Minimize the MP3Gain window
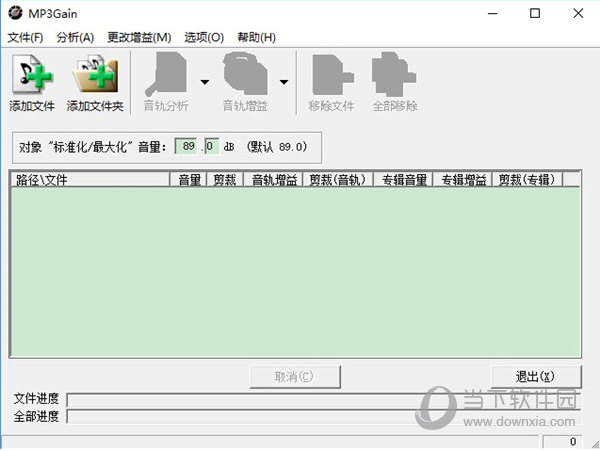Screen dimensions: 600x451 point(493,13)
